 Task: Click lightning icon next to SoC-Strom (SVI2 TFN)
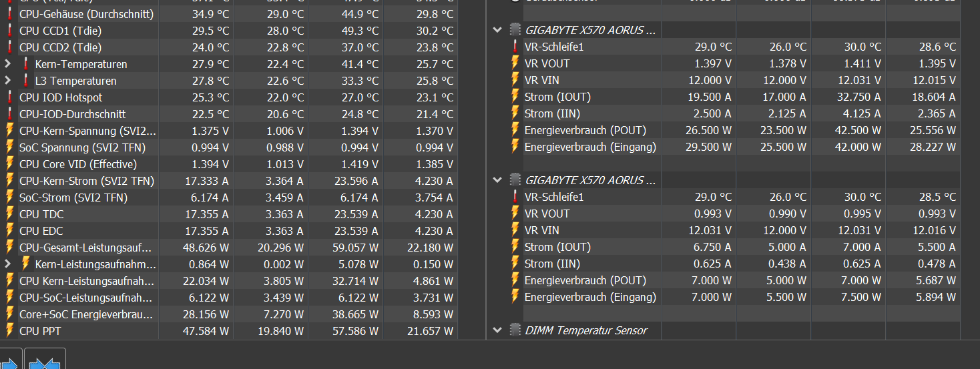coord(10,198)
